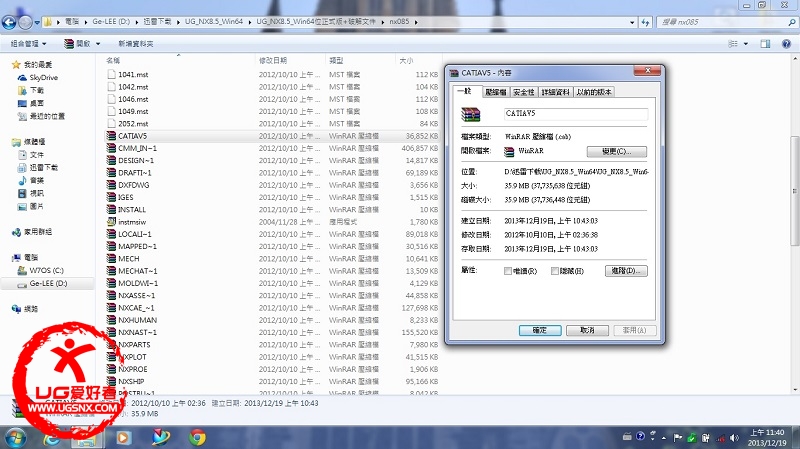This screenshot has height=449, width=800.
Task: Switch to 安全性 tab in properties dialog
Action: pyautogui.click(x=523, y=92)
